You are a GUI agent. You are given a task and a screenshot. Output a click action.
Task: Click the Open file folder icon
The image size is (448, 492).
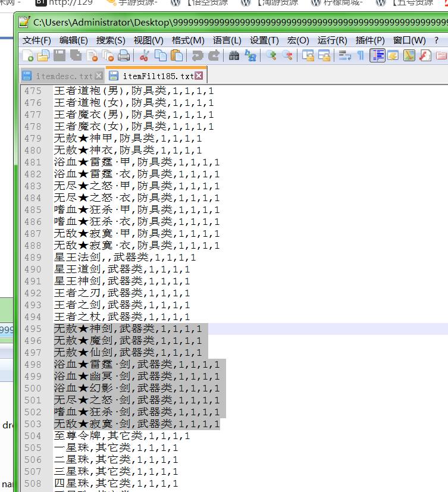coord(43,56)
